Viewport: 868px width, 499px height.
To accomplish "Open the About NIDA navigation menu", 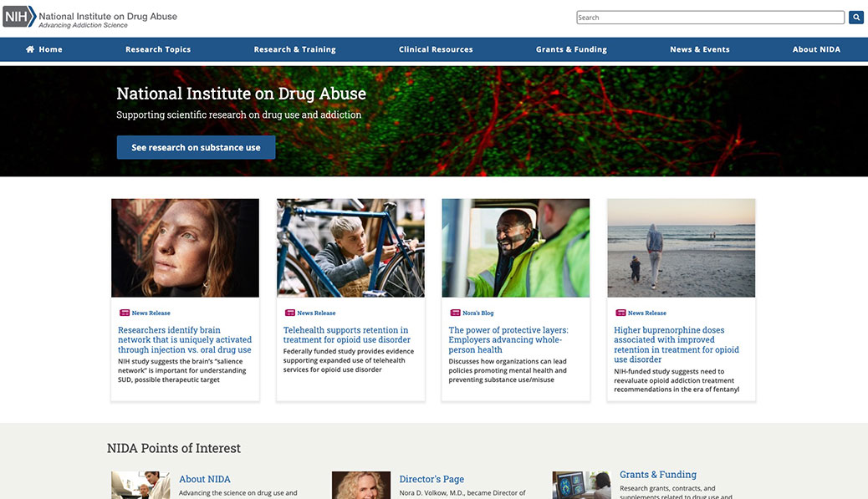I will (816, 49).
